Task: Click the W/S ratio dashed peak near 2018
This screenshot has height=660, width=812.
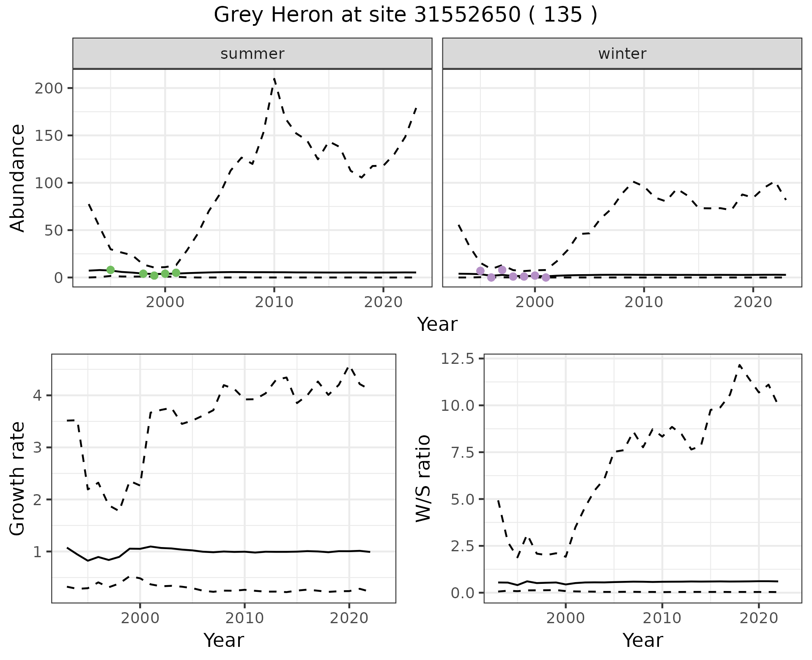Action: pos(739,365)
